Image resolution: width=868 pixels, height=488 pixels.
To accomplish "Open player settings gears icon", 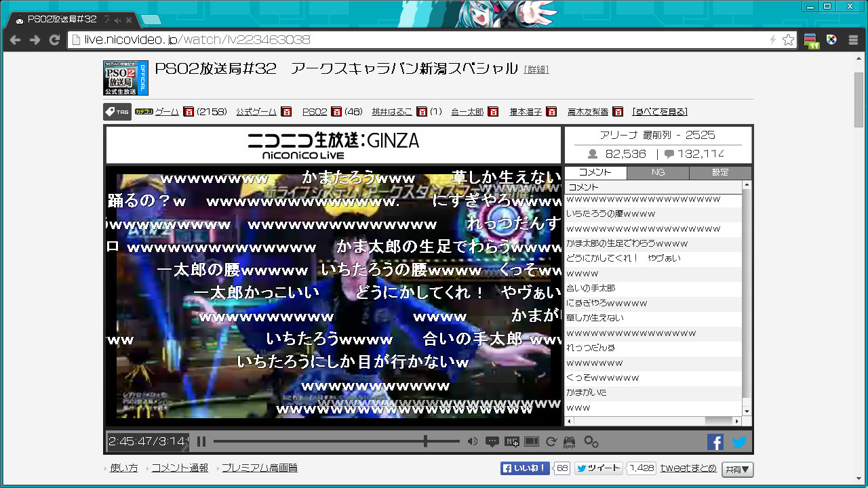I will (x=591, y=442).
